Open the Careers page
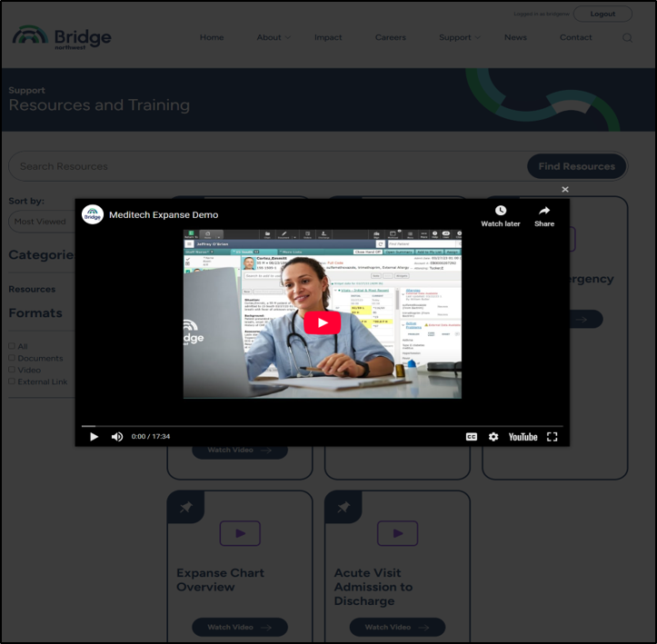Screen dimensions: 657x644 click(x=391, y=37)
